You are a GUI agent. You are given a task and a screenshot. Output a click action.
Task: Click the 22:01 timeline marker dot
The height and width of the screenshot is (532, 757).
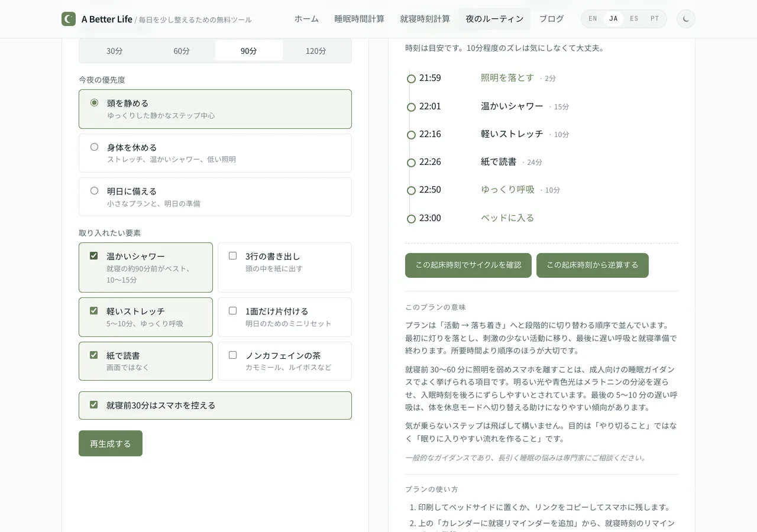pyautogui.click(x=411, y=107)
